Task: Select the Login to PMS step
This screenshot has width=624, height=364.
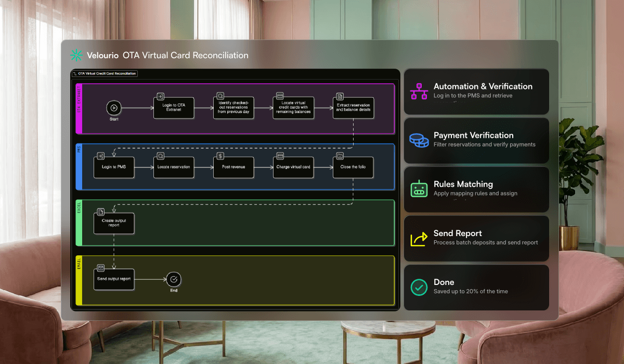Action: tap(114, 167)
